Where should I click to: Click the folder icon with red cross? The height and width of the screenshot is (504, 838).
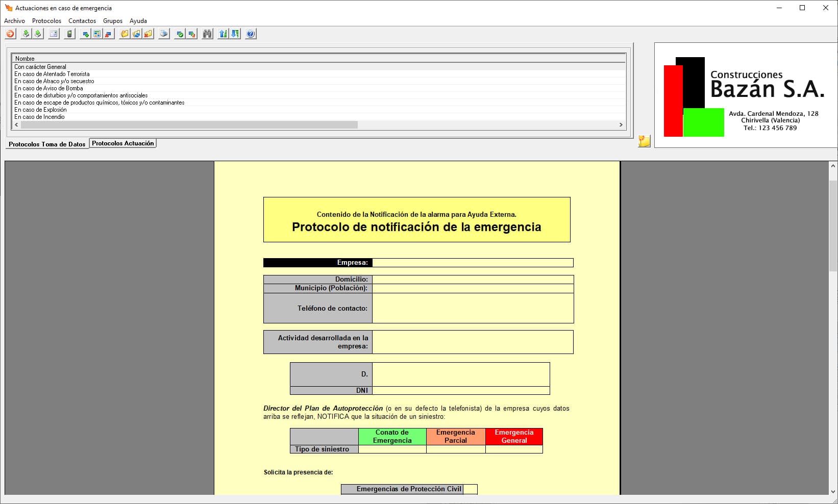click(x=148, y=34)
